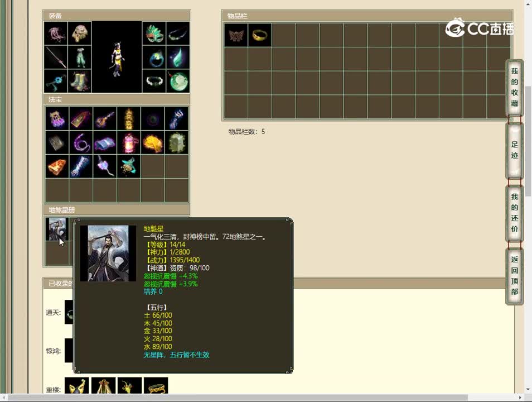This screenshot has width=532, height=402.
Task: Select the green feathered mask equipment
Action: [154, 33]
